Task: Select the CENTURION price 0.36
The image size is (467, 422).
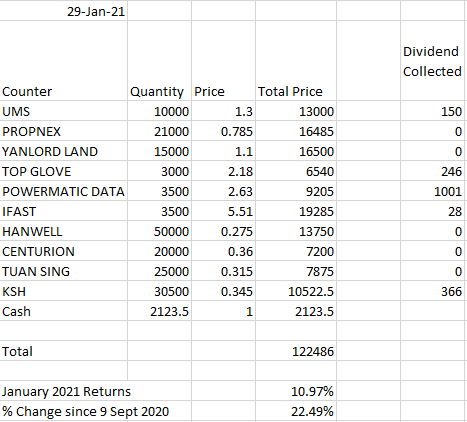Action: 223,251
